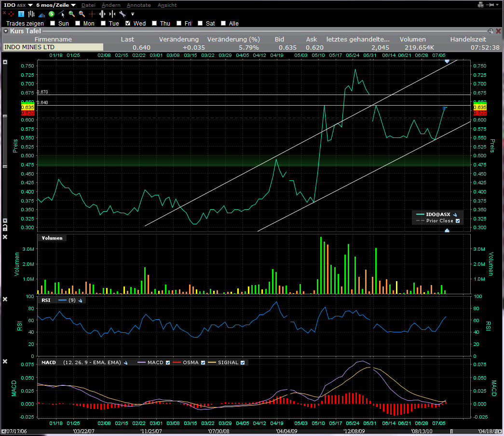Screen dimensions: 504x436
Task: Choose the bar chart type icon
Action: point(31,14)
